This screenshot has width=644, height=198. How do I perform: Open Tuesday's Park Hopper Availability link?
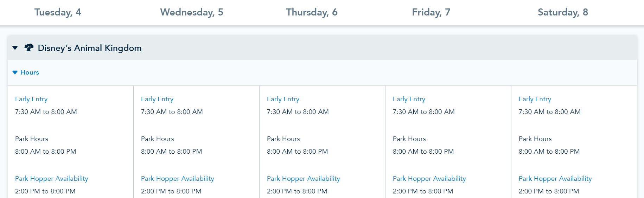pyautogui.click(x=52, y=179)
